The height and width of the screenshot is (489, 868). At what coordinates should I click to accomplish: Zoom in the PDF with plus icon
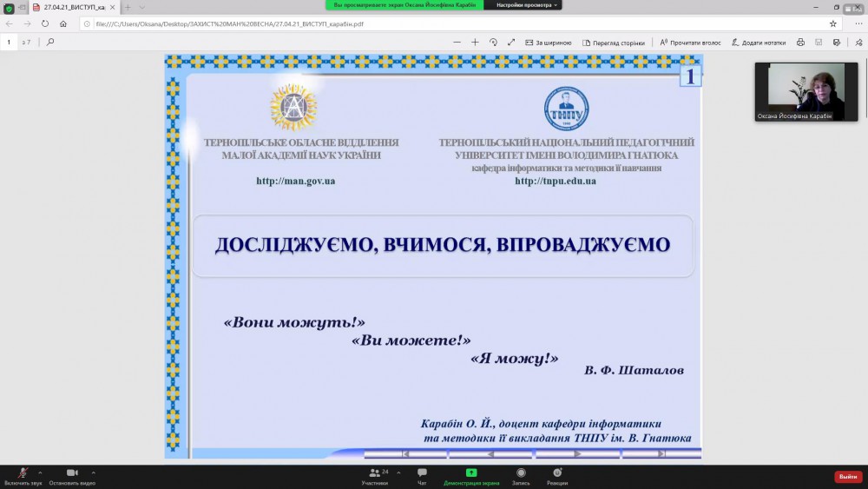point(475,42)
